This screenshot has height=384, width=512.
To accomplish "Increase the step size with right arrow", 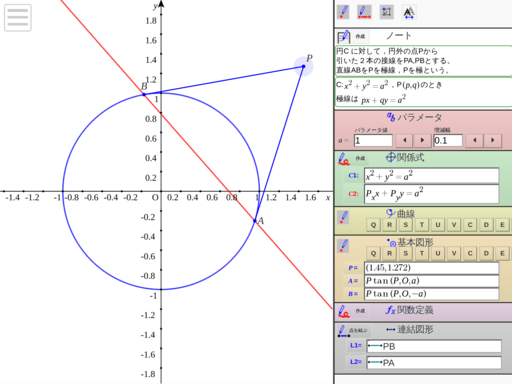I will click(x=493, y=140).
